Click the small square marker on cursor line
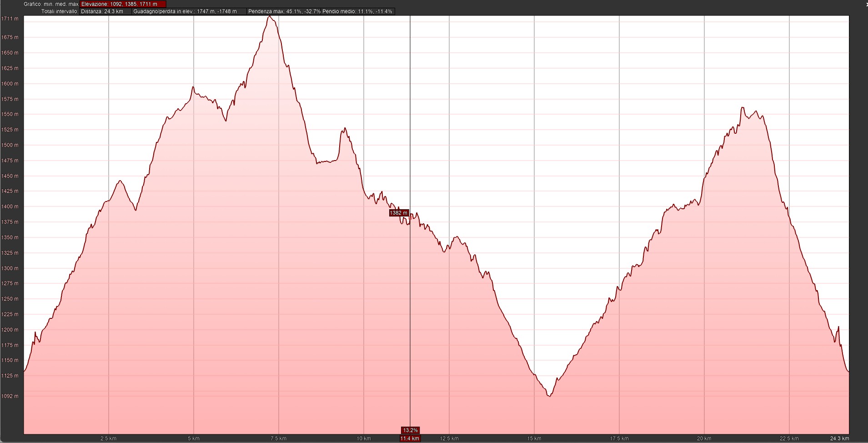 click(411, 218)
